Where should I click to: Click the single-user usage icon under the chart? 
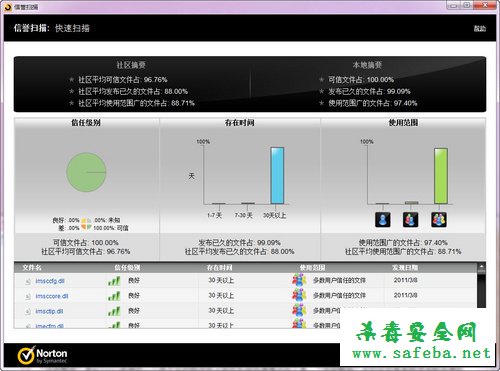coord(383,220)
